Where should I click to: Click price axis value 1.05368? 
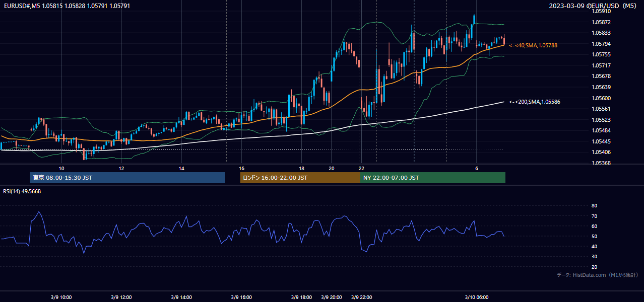click(x=601, y=163)
